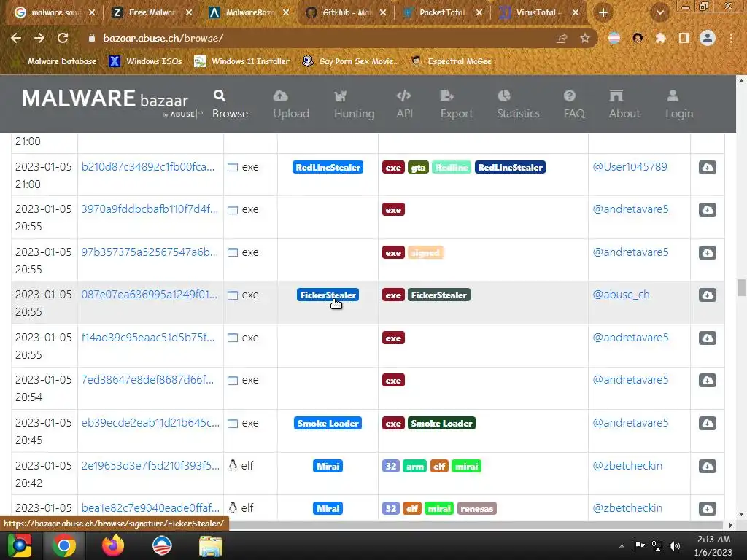The image size is (747, 560).
Task: Open the Hunting section
Action: 354,104
